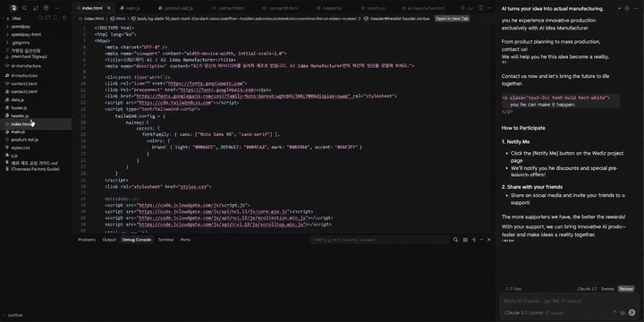
Task: Click the Open in New Tab button
Action: pyautogui.click(x=452, y=19)
